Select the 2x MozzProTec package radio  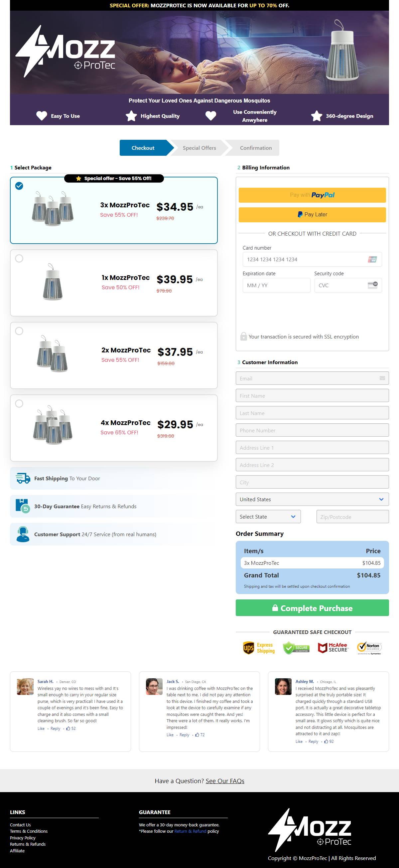[19, 331]
